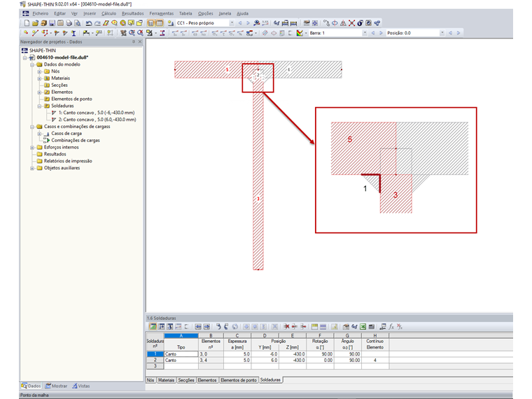Print using the printer toolbar icon
532x399 pixels.
click(x=69, y=23)
